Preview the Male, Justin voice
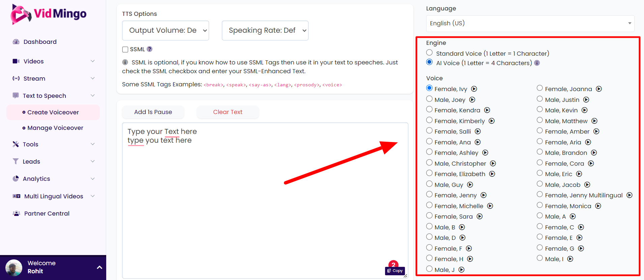644x280 pixels. pyautogui.click(x=586, y=100)
